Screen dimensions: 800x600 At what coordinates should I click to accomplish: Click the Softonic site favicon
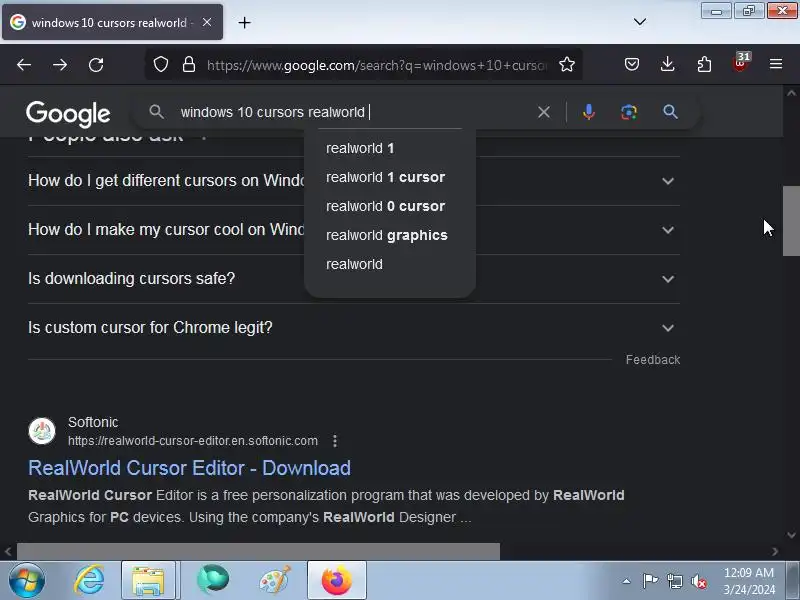(x=42, y=431)
